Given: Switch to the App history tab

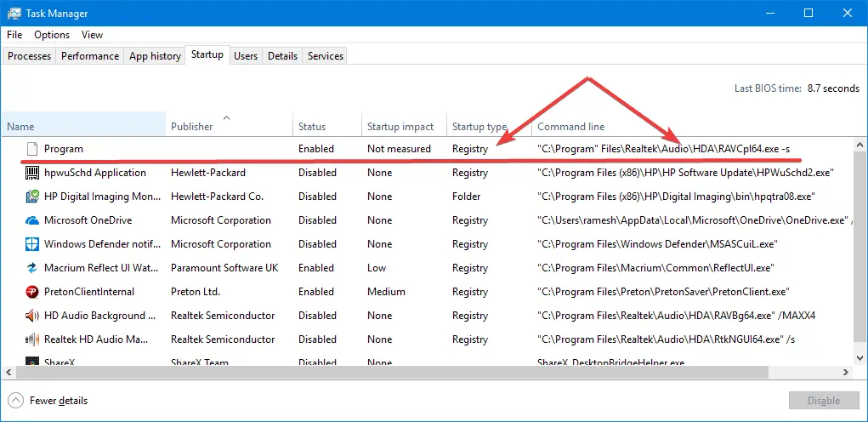Looking at the screenshot, I should tap(155, 56).
